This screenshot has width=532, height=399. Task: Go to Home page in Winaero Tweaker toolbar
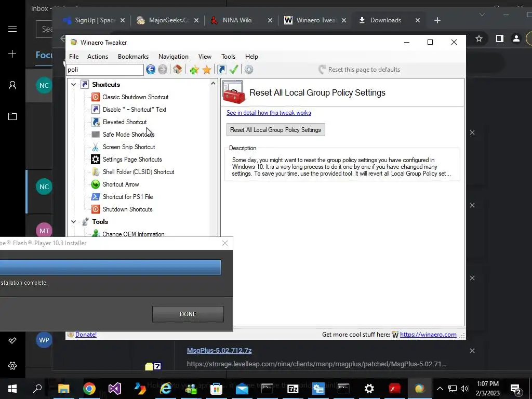click(x=177, y=70)
